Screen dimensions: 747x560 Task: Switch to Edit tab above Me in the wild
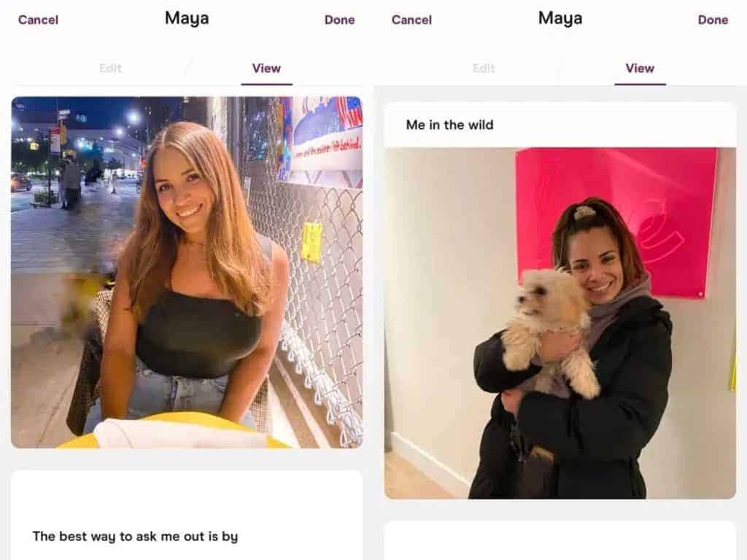tap(484, 68)
